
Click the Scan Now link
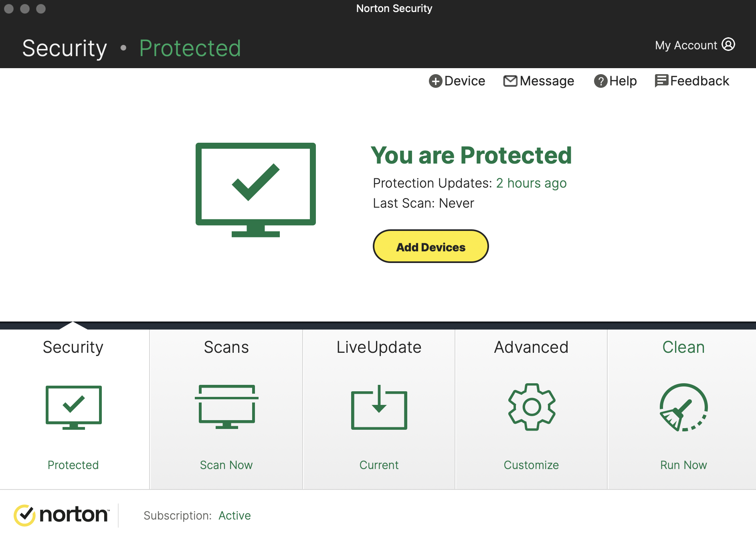point(226,465)
